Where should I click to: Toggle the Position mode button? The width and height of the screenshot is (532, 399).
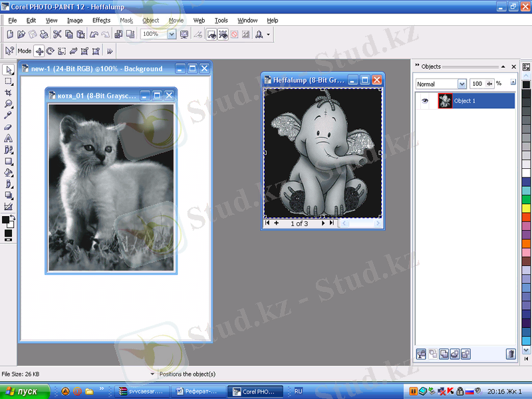[x=39, y=51]
